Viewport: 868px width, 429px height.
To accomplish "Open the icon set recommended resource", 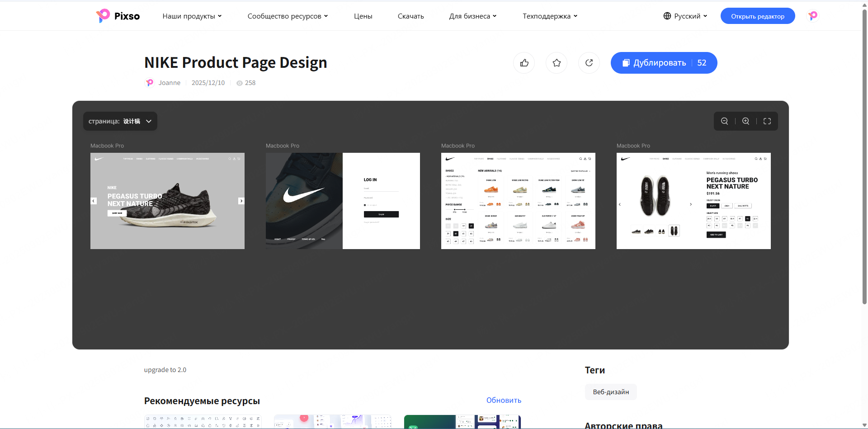I will click(203, 422).
